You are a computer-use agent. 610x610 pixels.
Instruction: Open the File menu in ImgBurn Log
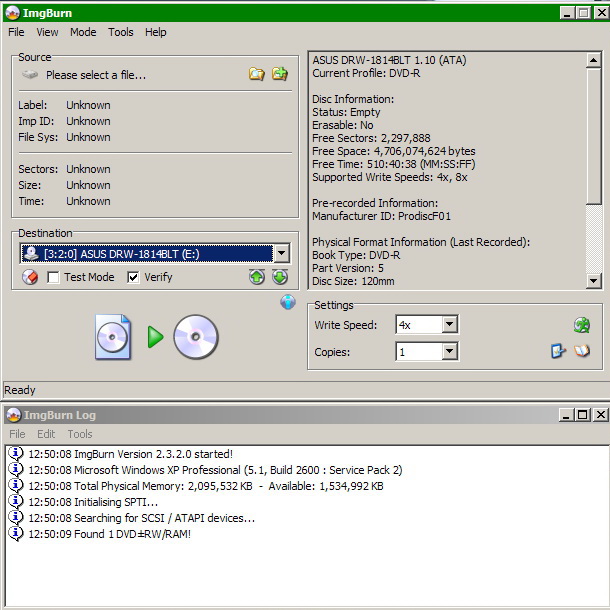click(17, 434)
